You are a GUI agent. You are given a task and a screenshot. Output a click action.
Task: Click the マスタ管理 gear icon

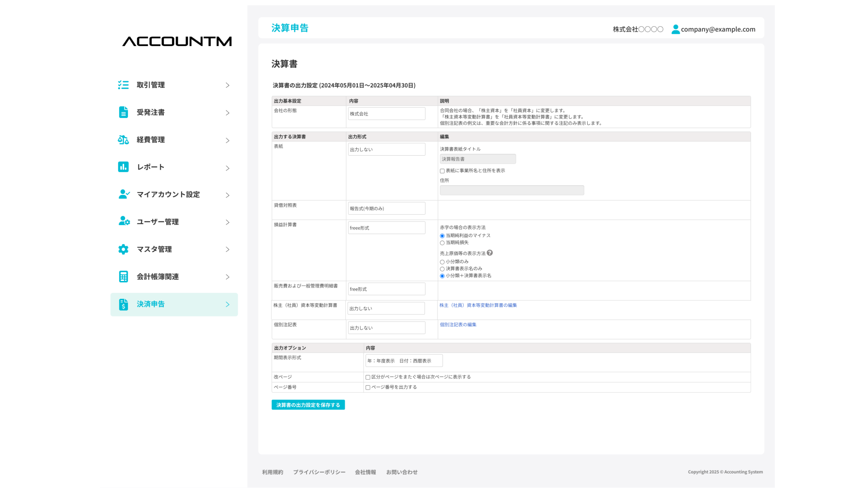[123, 249]
